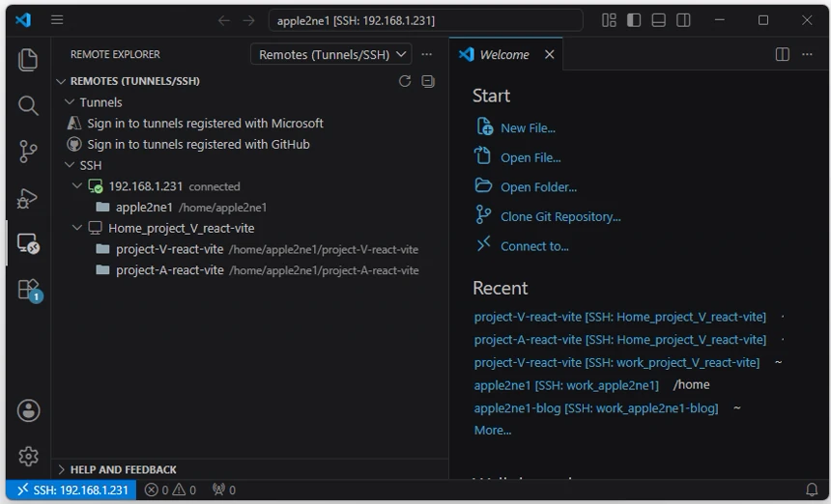
Task: Toggle the bottom panel
Action: [659, 20]
